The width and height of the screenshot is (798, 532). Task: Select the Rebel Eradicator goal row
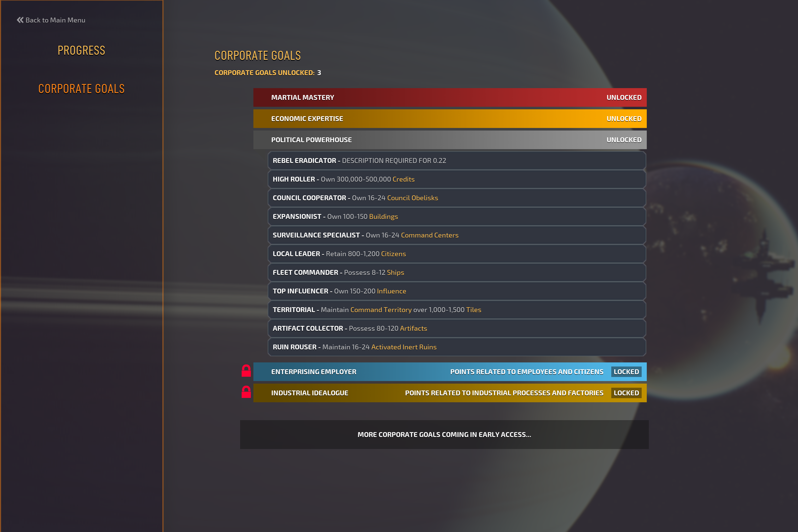tap(456, 160)
